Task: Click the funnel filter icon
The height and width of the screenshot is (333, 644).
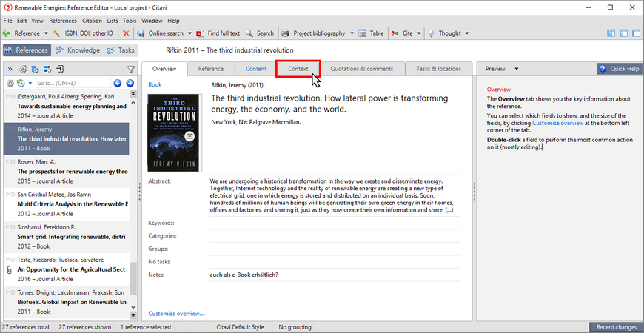Action: point(130,69)
